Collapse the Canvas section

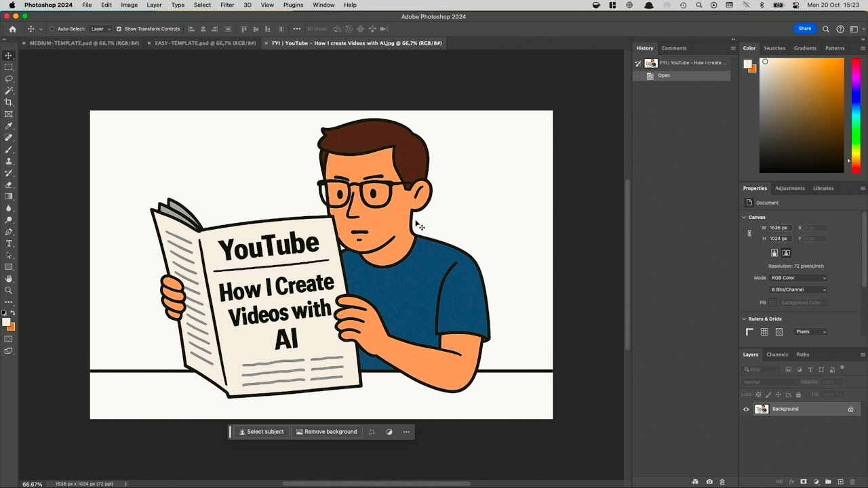(x=744, y=218)
